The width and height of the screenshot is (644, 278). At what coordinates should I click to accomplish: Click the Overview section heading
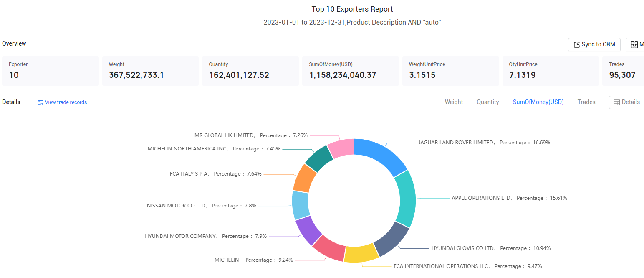click(x=14, y=43)
